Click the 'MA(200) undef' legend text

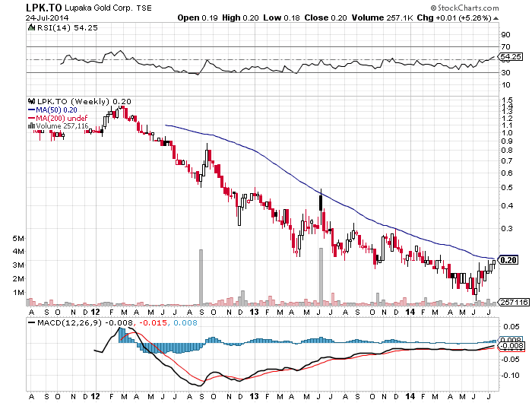[x=62, y=118]
